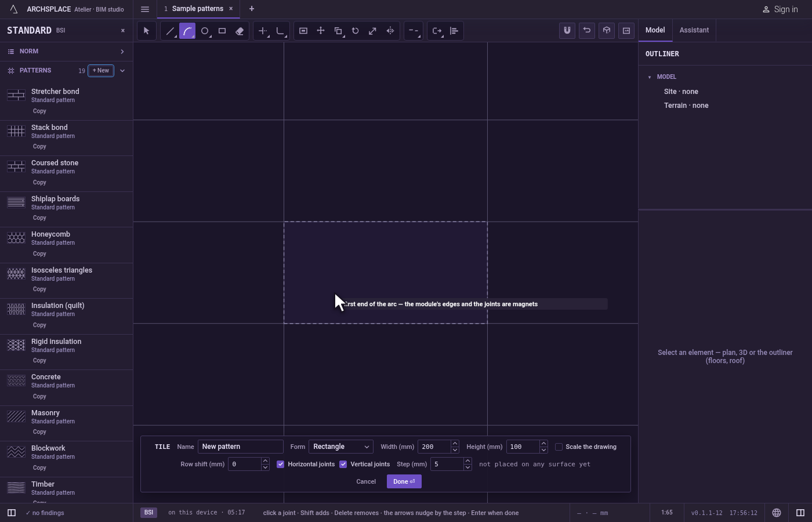The width and height of the screenshot is (812, 522).
Task: Toggle the magnet snapping icon
Action: coord(567,31)
